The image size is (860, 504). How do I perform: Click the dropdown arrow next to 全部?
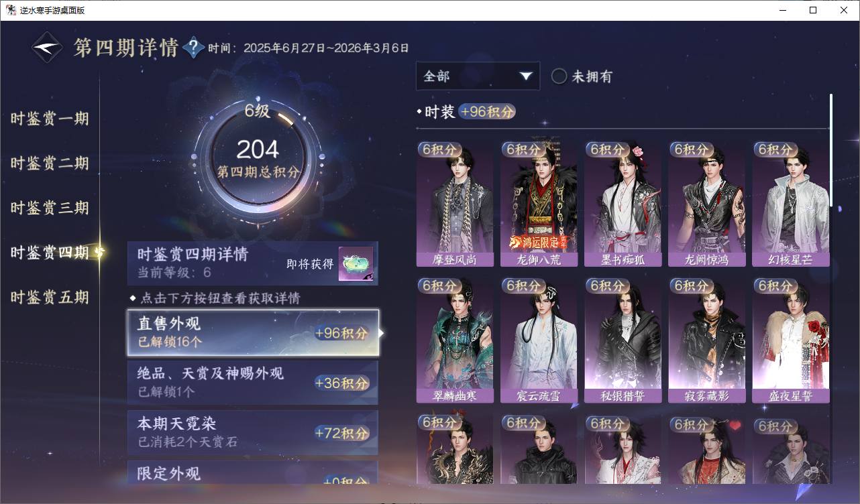coord(525,76)
